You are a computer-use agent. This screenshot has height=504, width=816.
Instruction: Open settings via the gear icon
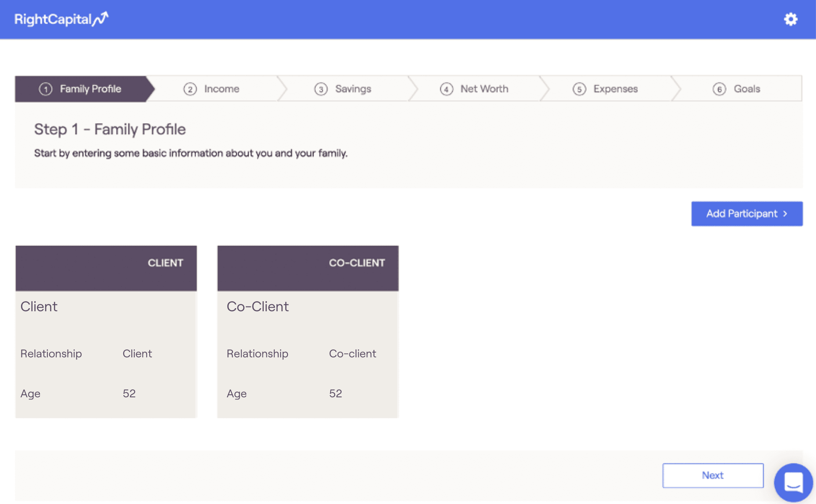pyautogui.click(x=791, y=19)
